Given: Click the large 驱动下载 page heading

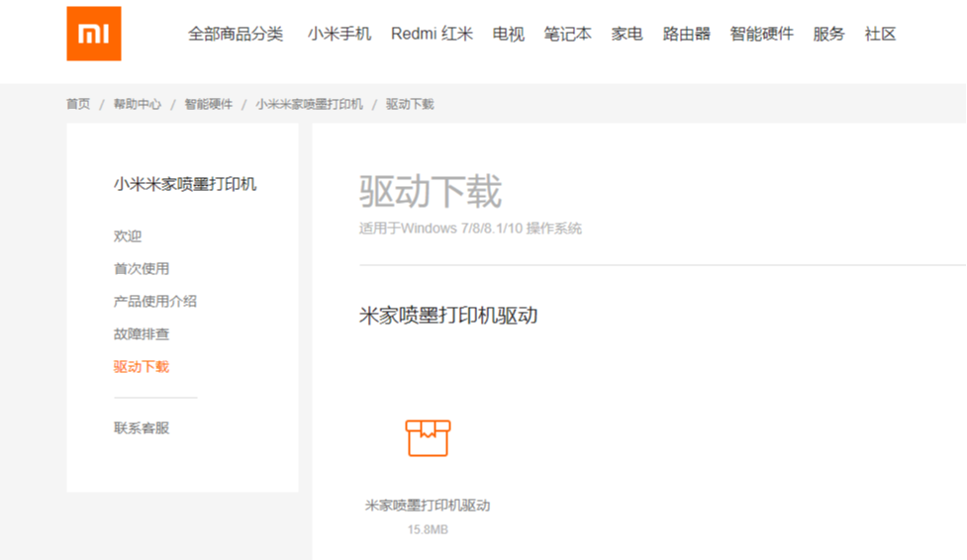Looking at the screenshot, I should click(x=431, y=191).
